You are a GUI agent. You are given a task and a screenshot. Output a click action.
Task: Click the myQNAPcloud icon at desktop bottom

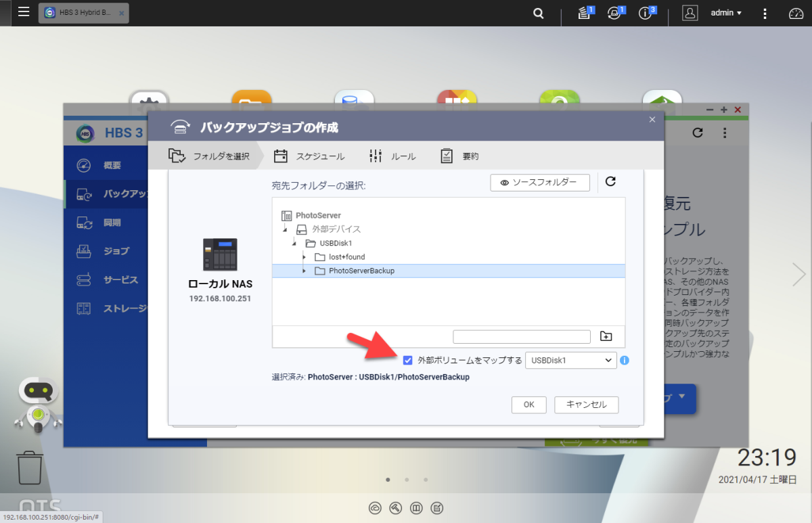(x=375, y=508)
